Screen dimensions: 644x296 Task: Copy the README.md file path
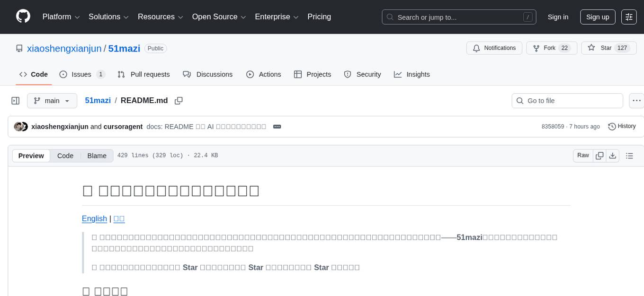tap(179, 101)
